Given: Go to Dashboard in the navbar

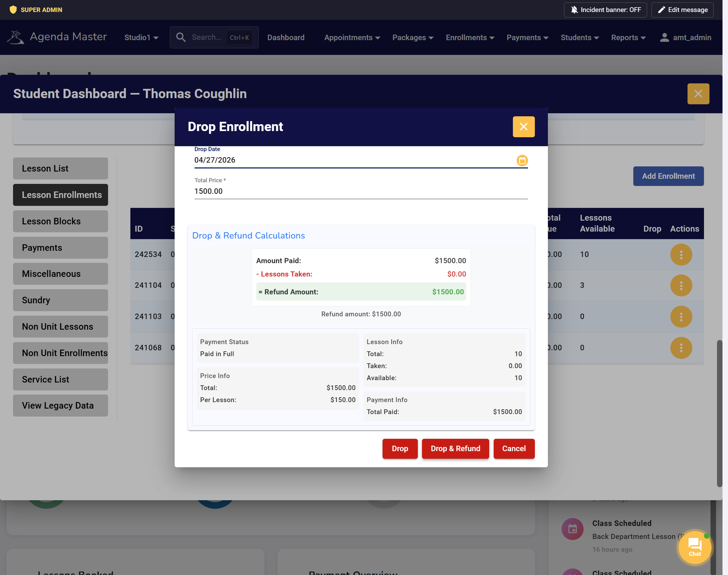Looking at the screenshot, I should [286, 38].
